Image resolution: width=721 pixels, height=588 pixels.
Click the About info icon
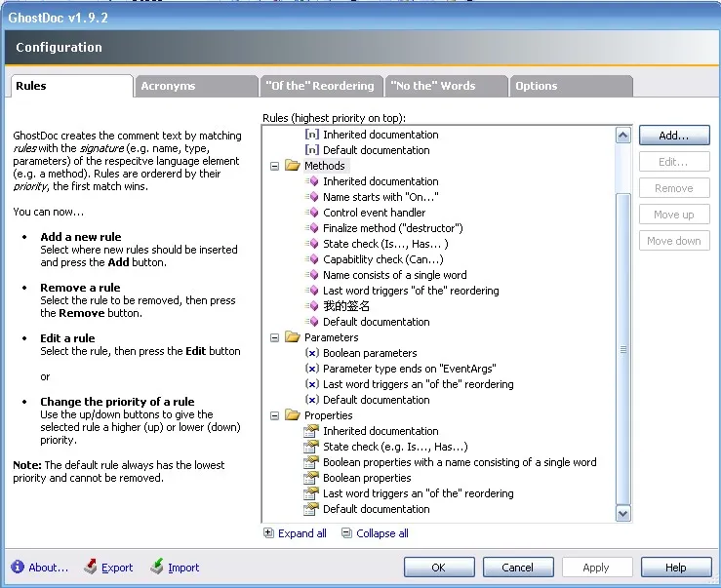pos(18,568)
